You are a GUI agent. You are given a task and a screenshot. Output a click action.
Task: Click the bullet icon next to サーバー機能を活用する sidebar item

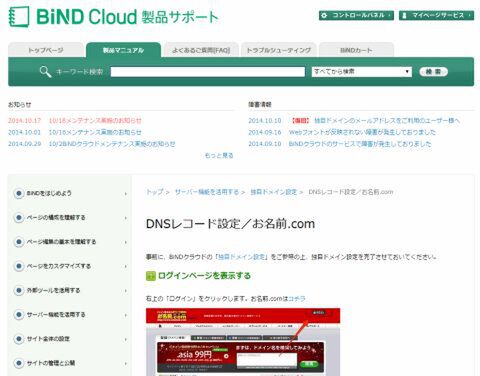pos(19,315)
